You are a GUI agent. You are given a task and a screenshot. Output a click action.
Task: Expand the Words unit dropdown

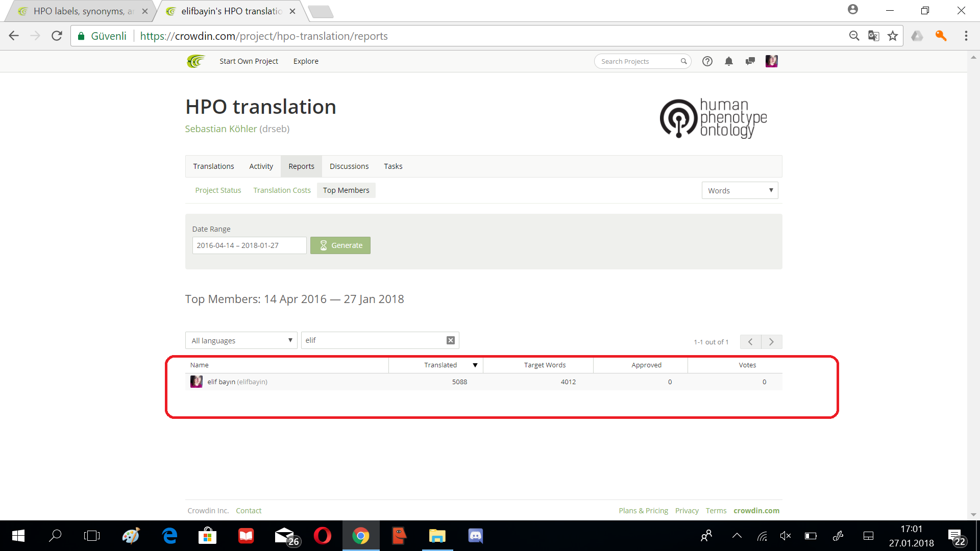(740, 190)
